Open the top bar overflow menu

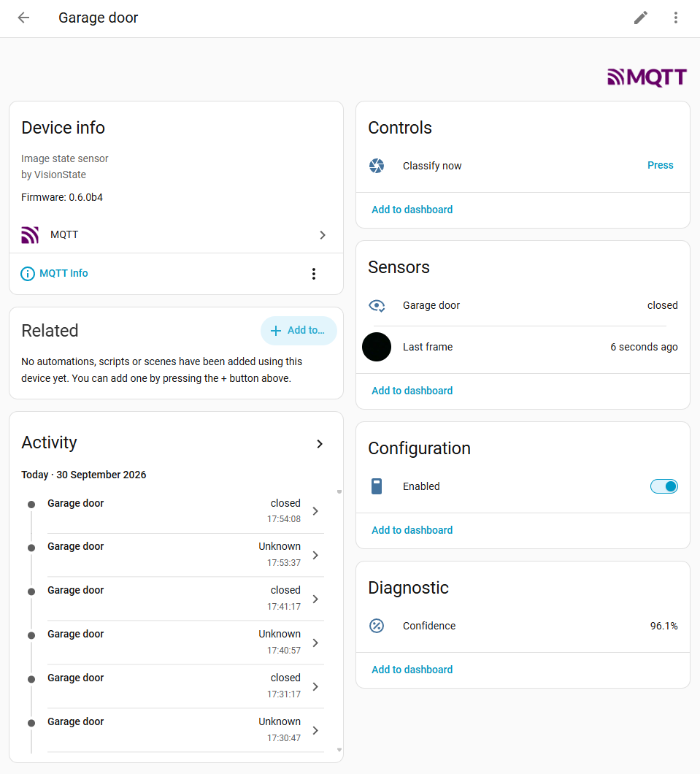[675, 18]
